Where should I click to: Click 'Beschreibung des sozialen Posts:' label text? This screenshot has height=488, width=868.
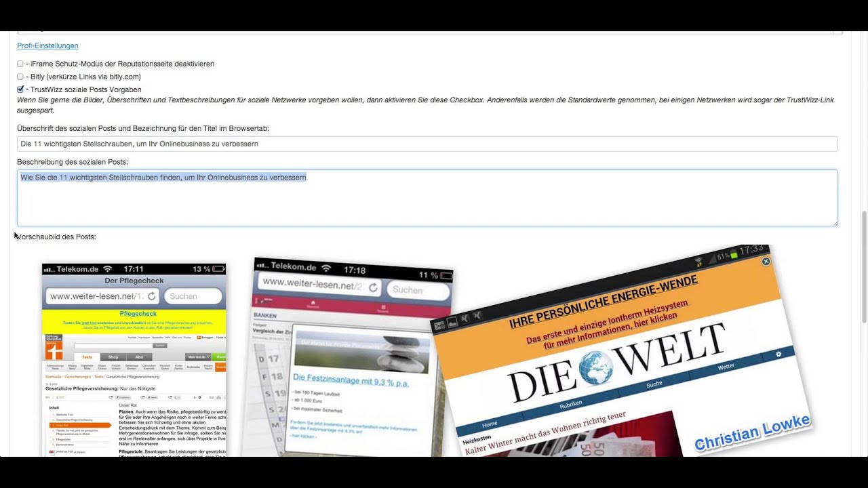[73, 162]
